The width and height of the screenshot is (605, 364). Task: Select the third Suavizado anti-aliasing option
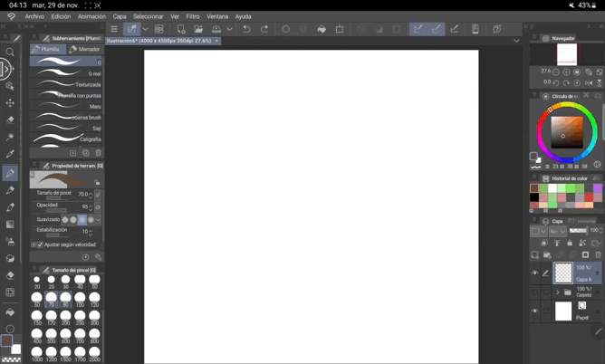tap(82, 219)
